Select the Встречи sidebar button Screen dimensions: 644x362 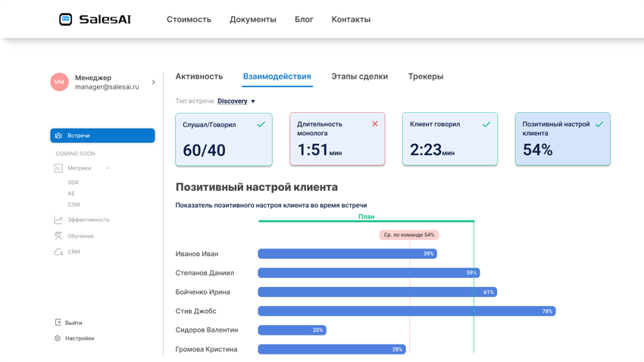[x=102, y=136]
